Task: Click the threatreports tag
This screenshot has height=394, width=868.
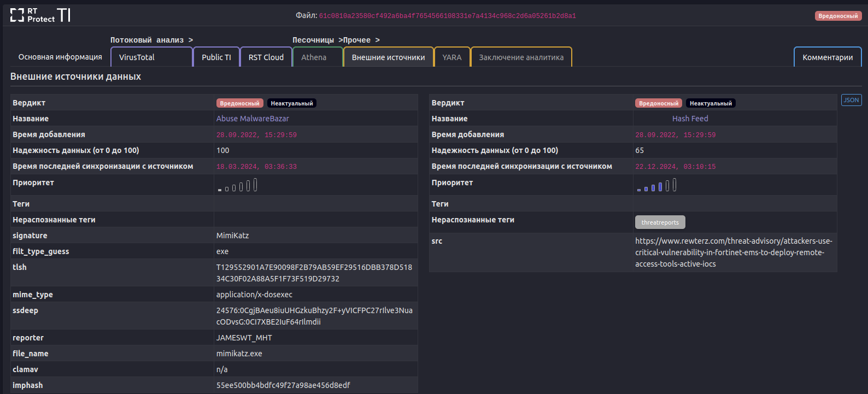Action: (x=660, y=222)
